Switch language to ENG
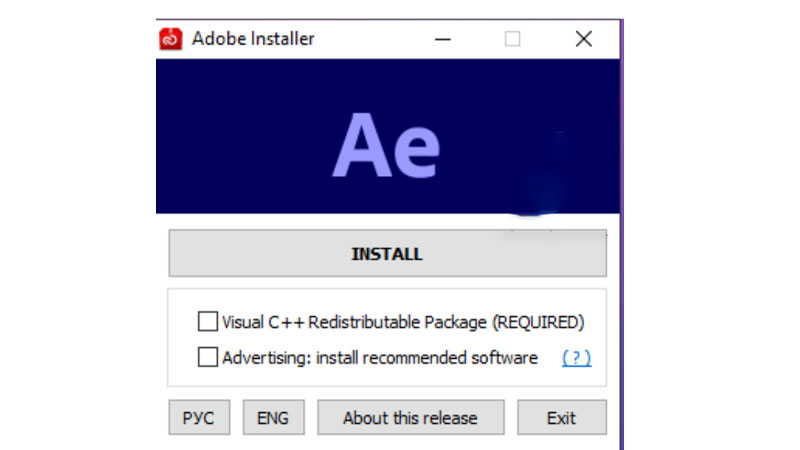The width and height of the screenshot is (800, 450). coord(273,417)
